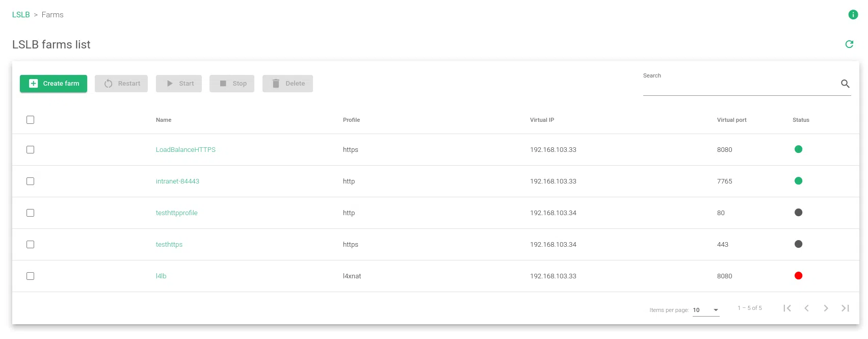Click the search magnifier icon
Screen dimensions: 868x339
pos(845,84)
